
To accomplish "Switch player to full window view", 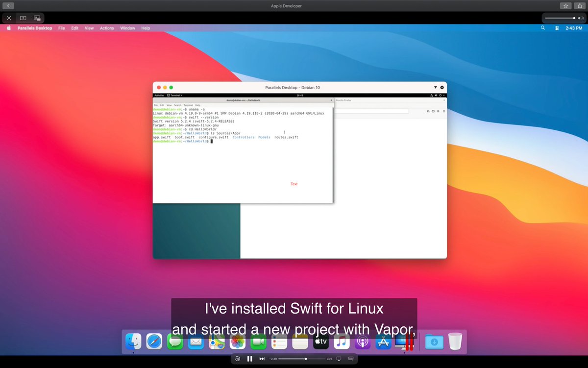I will pyautogui.click(x=23, y=18).
